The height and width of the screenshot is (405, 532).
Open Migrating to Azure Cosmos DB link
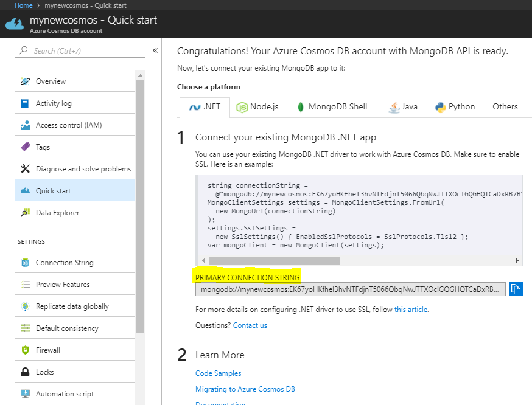click(245, 389)
